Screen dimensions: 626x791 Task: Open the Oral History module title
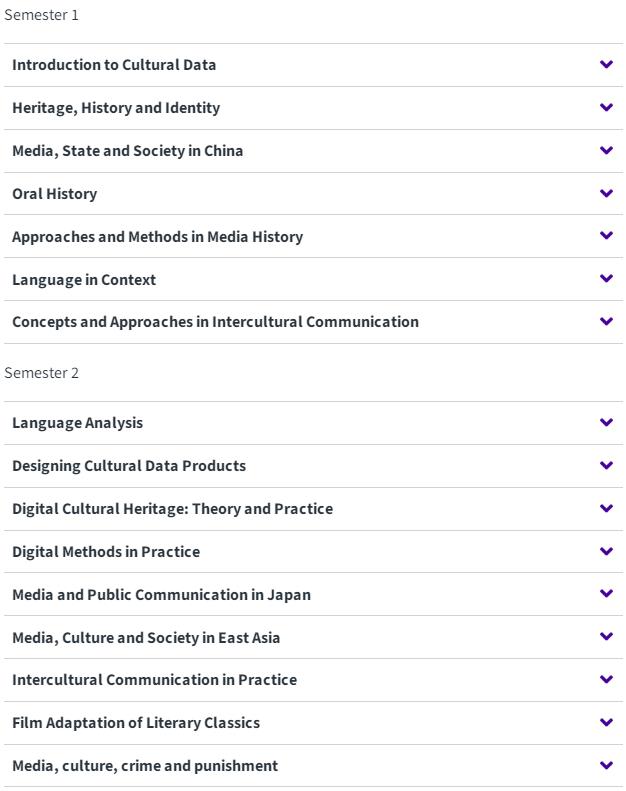point(54,194)
